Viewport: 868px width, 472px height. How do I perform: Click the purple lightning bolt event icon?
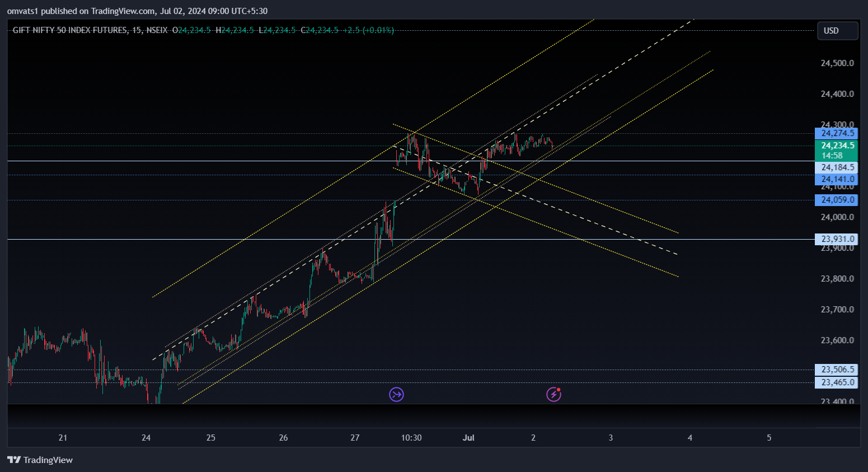tap(553, 395)
